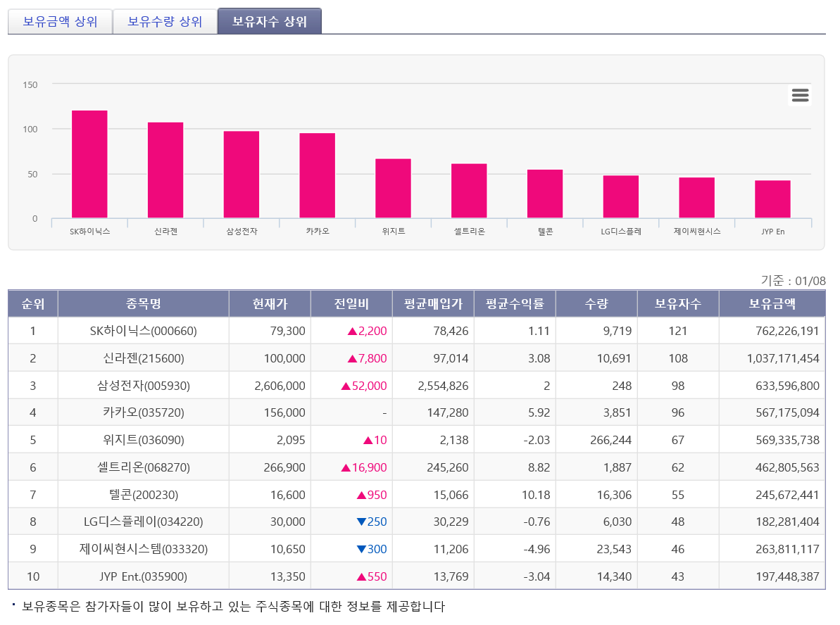Image resolution: width=840 pixels, height=625 pixels.
Task: Click holder count 121 for SK하이닉스
Action: point(678,331)
